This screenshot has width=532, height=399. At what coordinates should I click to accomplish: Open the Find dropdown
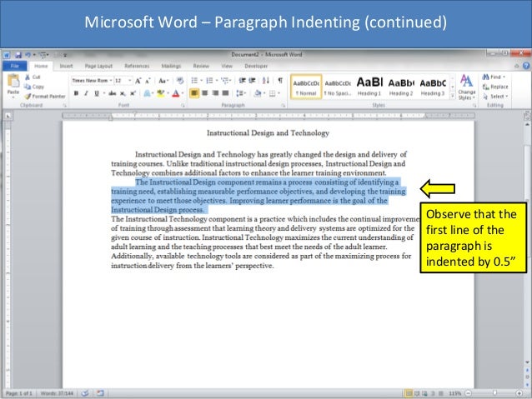coord(504,77)
